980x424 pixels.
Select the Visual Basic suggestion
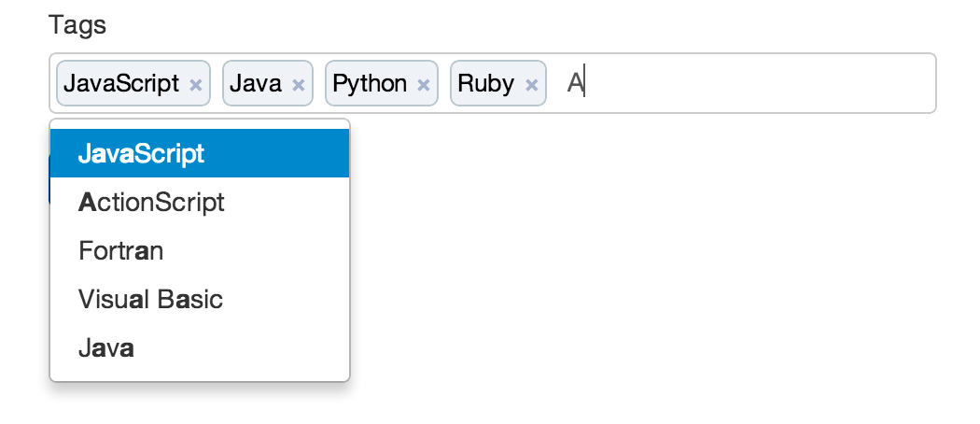pos(151,299)
